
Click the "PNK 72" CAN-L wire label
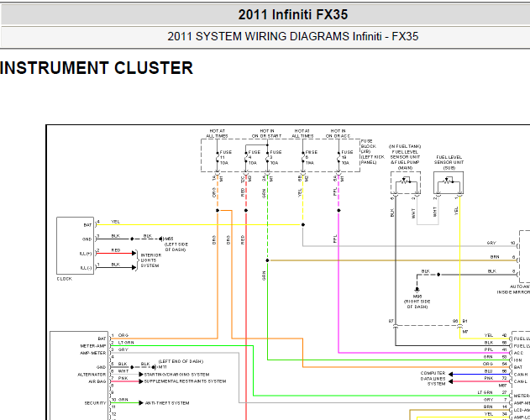(x=496, y=378)
